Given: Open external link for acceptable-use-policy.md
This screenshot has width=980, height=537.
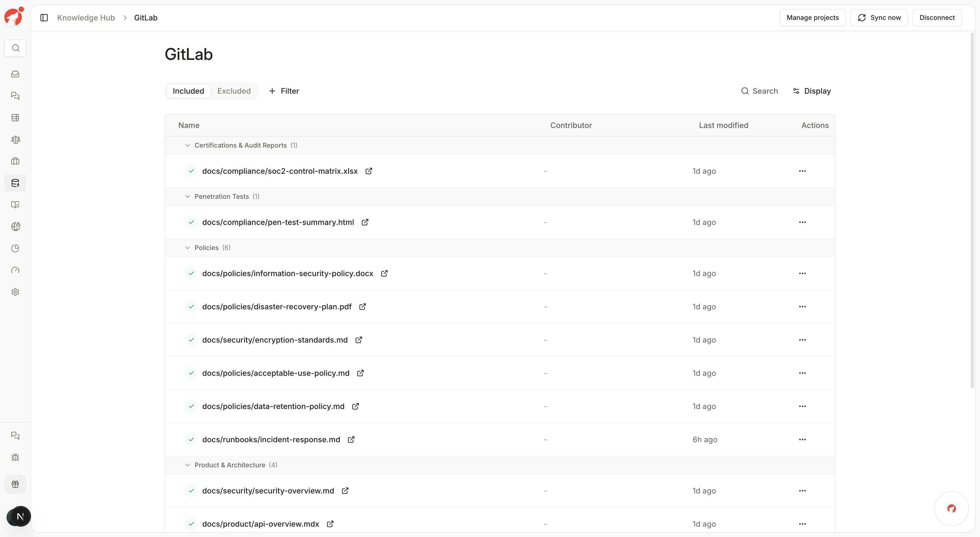Looking at the screenshot, I should pos(360,373).
